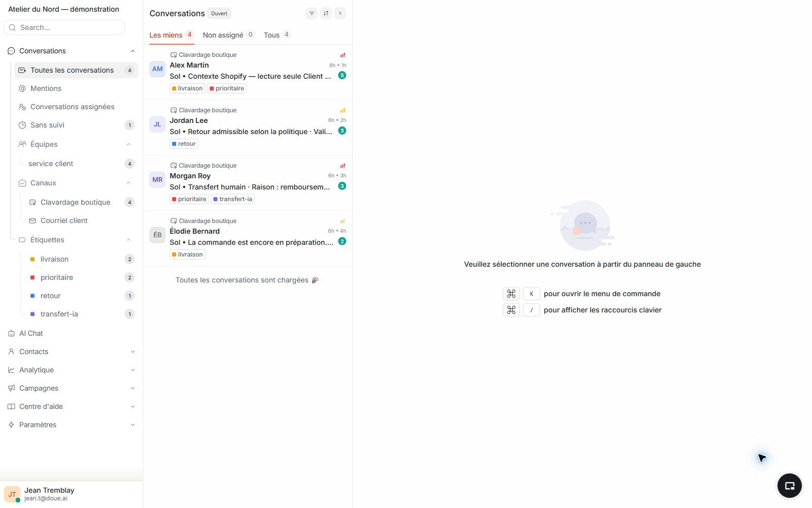Click the ÉB avatar for Élodie Bernard
The height and width of the screenshot is (508, 812).
pos(157,235)
